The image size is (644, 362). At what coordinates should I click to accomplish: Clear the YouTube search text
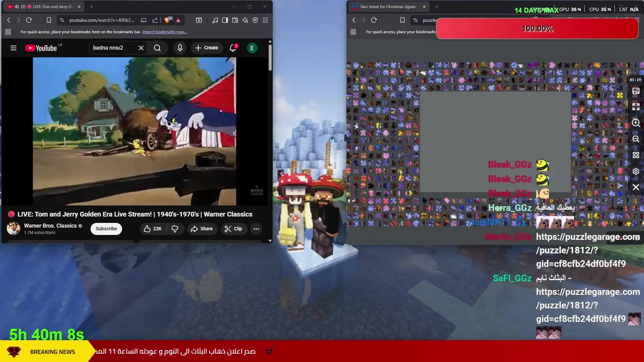(x=141, y=48)
